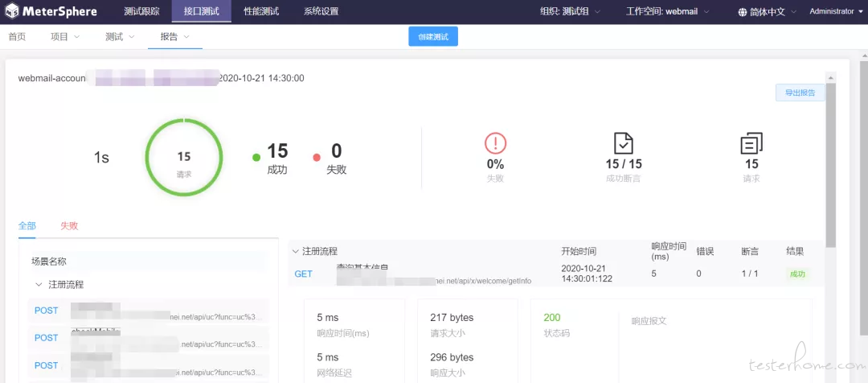Select the first POST request in list
The image size is (868, 383).
click(149, 311)
